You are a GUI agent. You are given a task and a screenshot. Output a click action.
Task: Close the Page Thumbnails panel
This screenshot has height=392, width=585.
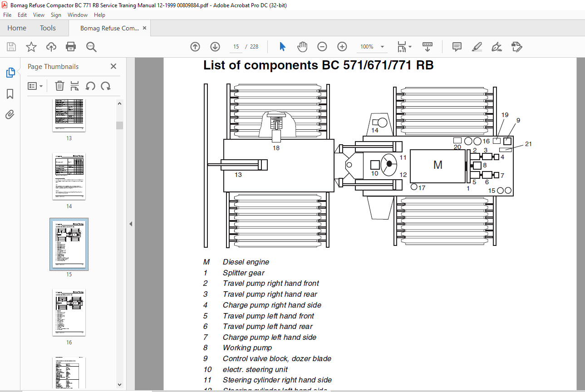(x=113, y=66)
